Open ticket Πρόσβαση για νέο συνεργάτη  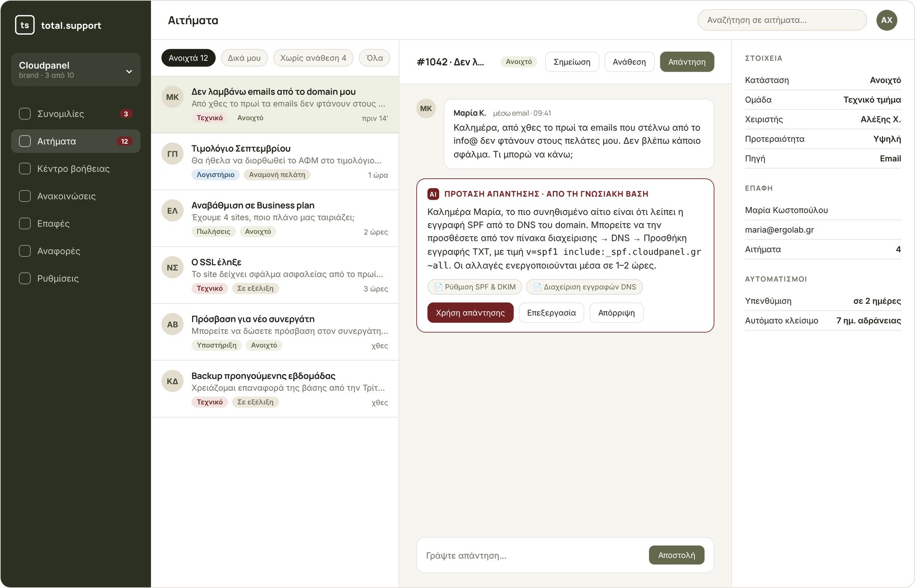coord(275,332)
